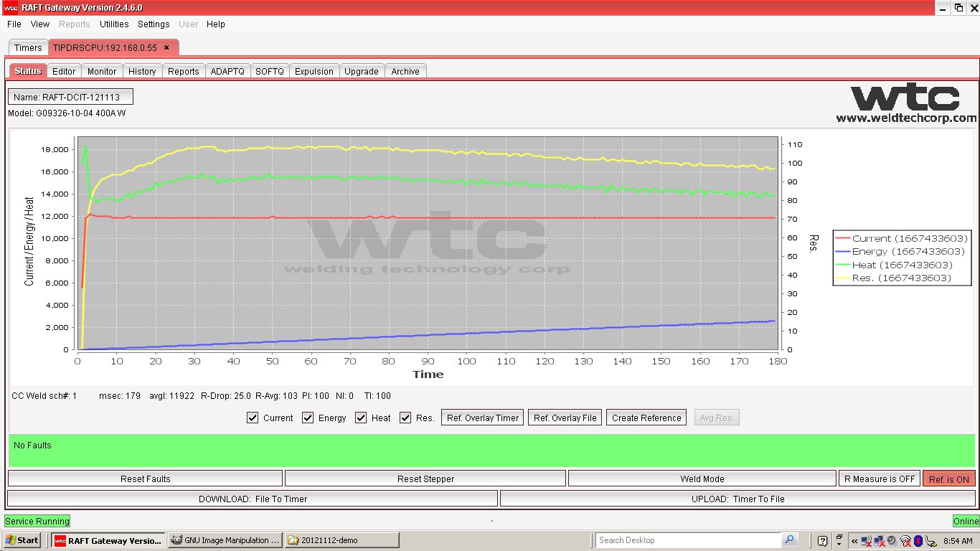
Task: Toggle the Energy checkbox
Action: coord(308,418)
